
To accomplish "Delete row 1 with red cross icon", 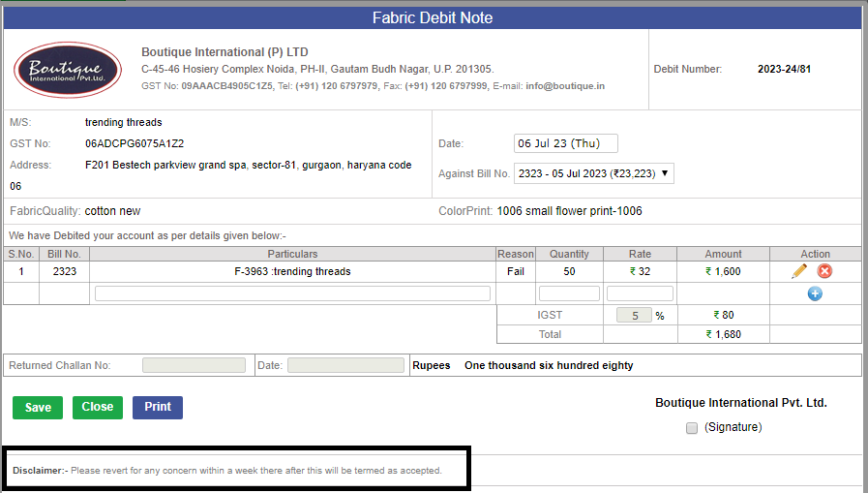I will pos(824,271).
